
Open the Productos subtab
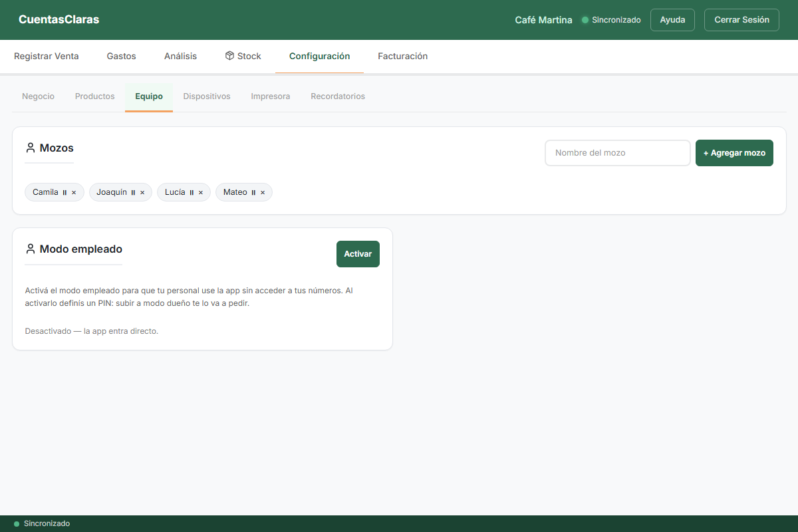point(95,96)
